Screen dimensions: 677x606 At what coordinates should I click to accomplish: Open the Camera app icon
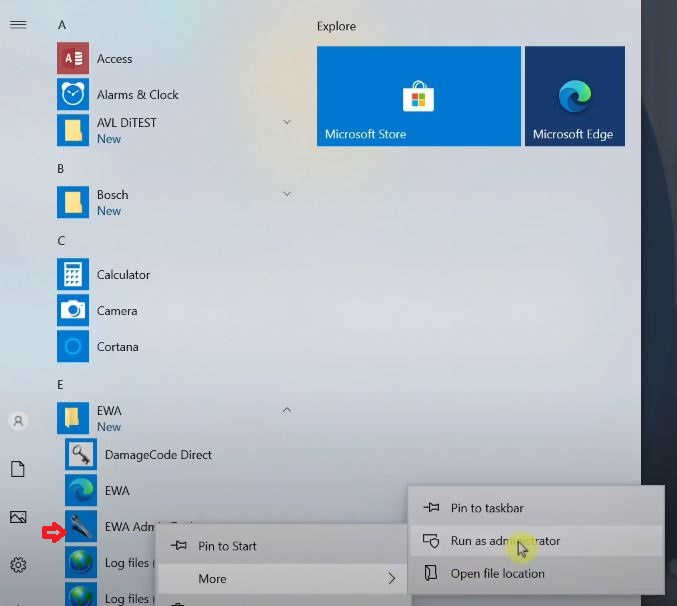73,310
